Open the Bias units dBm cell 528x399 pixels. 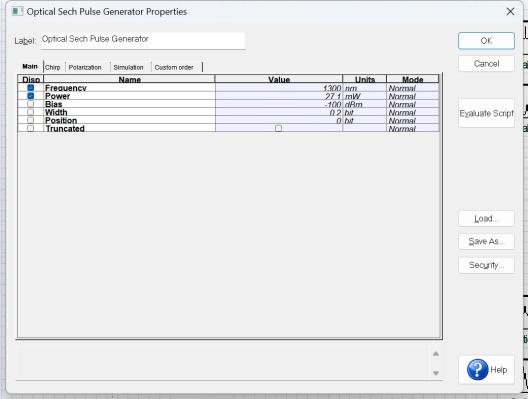(x=365, y=104)
